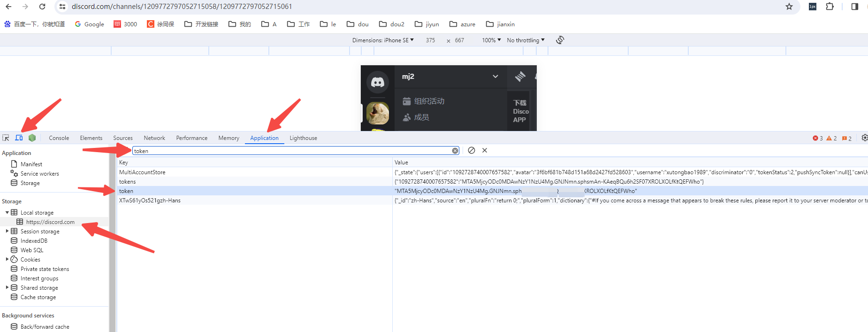
Task: Open the Google bookmark
Action: click(89, 24)
